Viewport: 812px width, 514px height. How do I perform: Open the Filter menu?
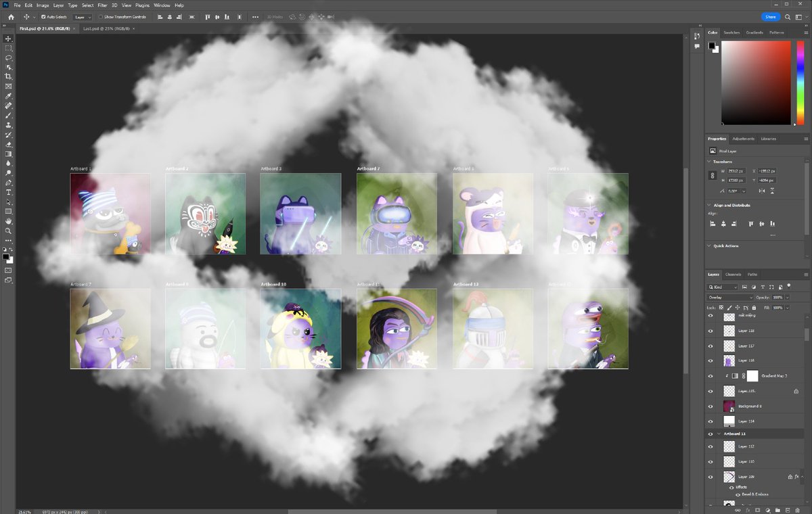tap(102, 5)
